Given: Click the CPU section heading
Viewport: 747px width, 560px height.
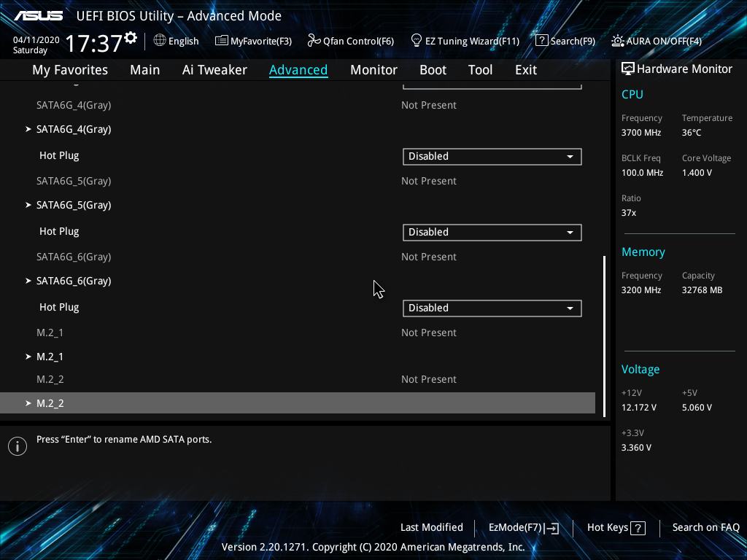Looking at the screenshot, I should pos(632,94).
